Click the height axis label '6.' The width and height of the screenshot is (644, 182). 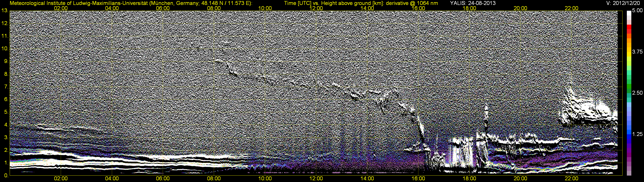tap(6, 100)
